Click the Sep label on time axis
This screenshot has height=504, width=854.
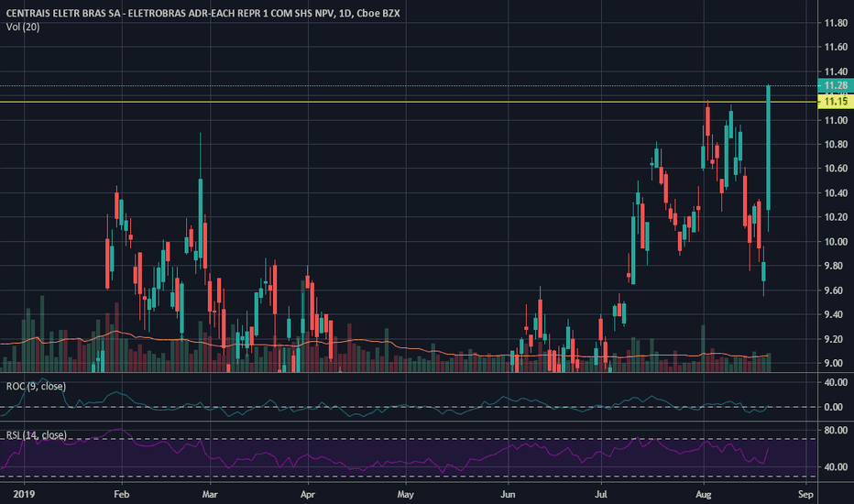click(x=805, y=494)
